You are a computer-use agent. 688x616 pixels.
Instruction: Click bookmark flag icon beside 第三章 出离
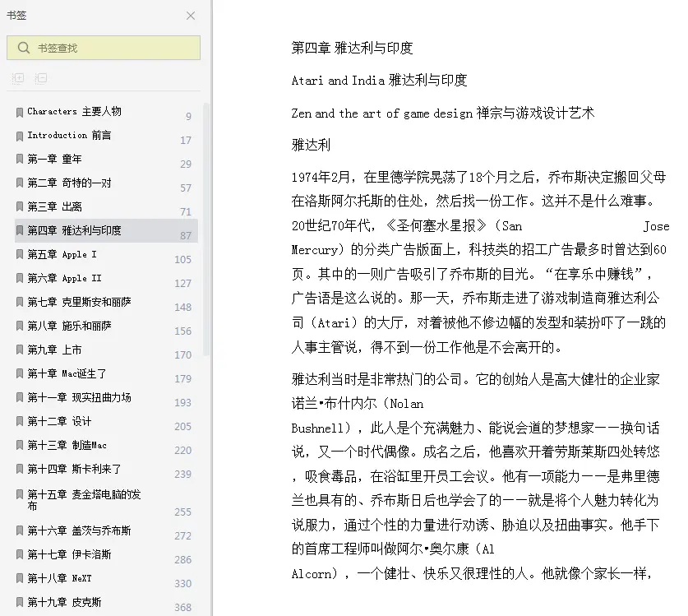pos(19,206)
